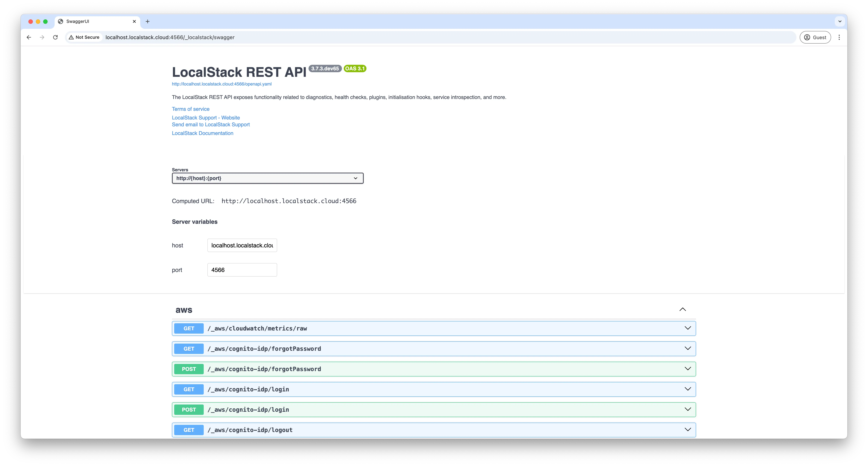Collapse the aws tag section
The image size is (868, 466).
[x=683, y=309]
